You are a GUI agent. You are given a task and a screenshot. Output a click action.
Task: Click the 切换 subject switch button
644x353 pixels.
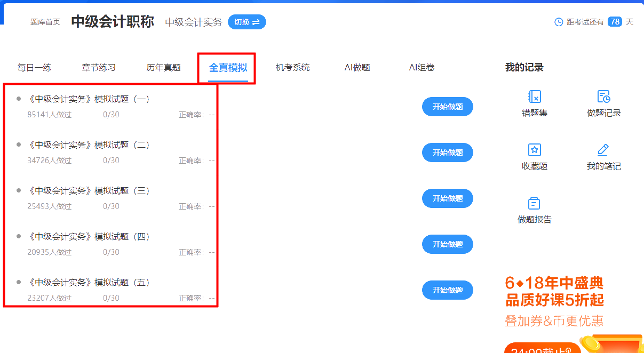coord(247,22)
